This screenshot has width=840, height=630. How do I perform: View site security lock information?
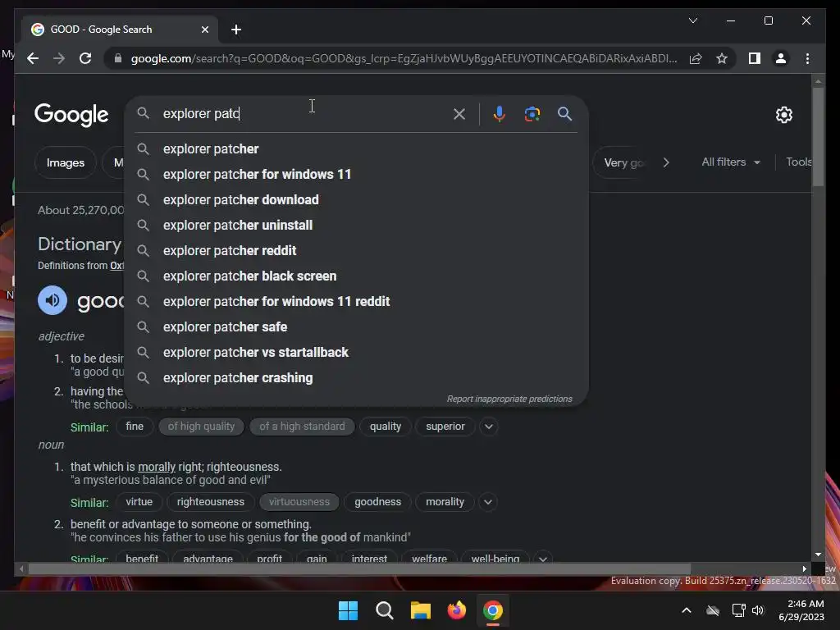118,58
